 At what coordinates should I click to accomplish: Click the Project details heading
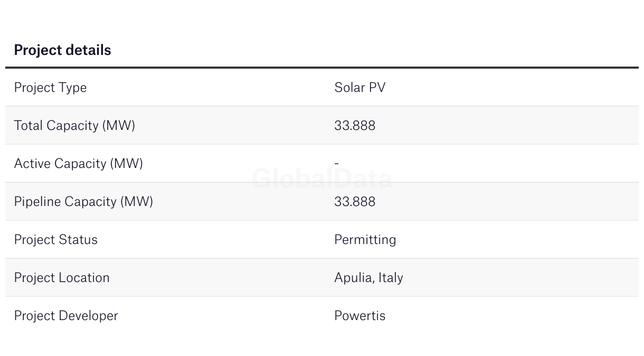coord(62,50)
